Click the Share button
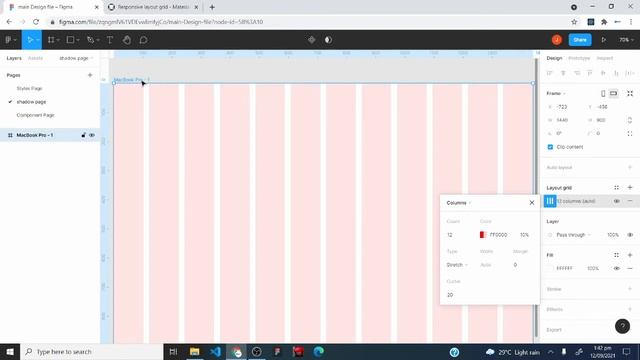 click(580, 40)
